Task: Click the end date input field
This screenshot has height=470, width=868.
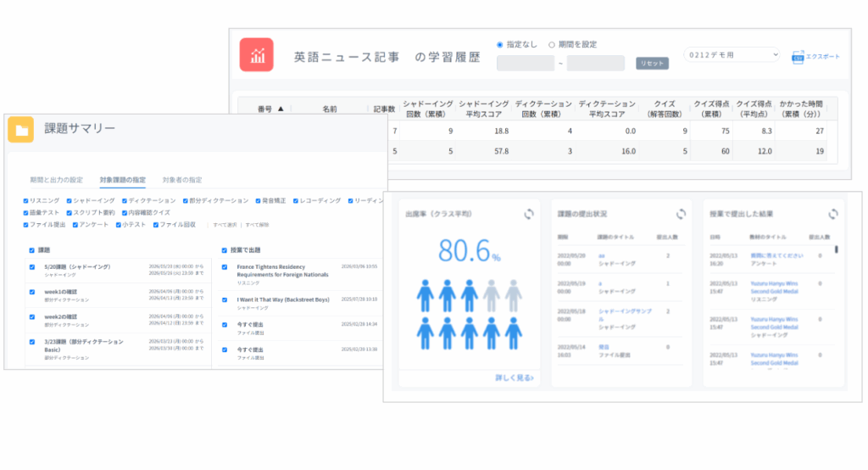Action: click(596, 63)
